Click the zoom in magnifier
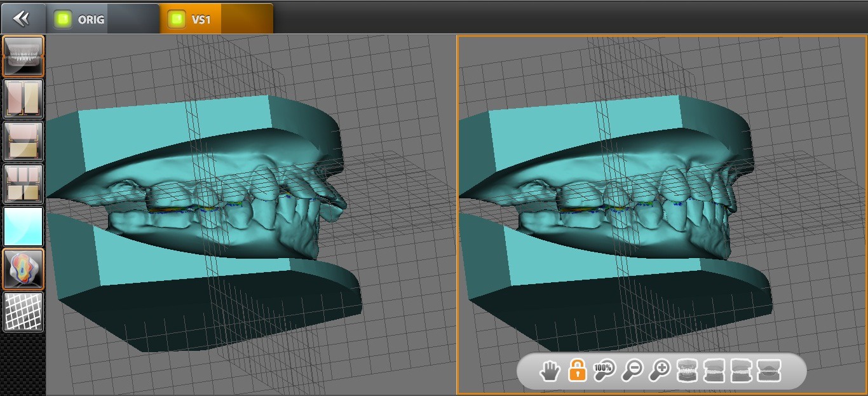Screen dimensions: 868x396 (660, 371)
